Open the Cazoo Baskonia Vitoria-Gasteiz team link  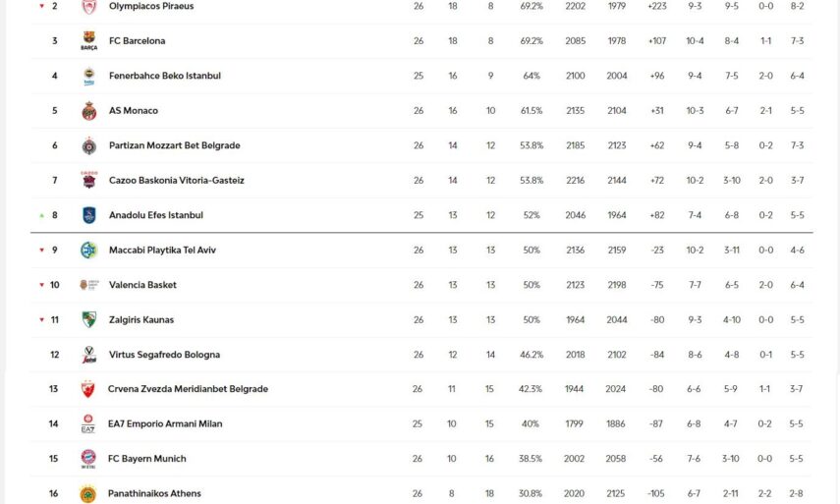pyautogui.click(x=176, y=181)
